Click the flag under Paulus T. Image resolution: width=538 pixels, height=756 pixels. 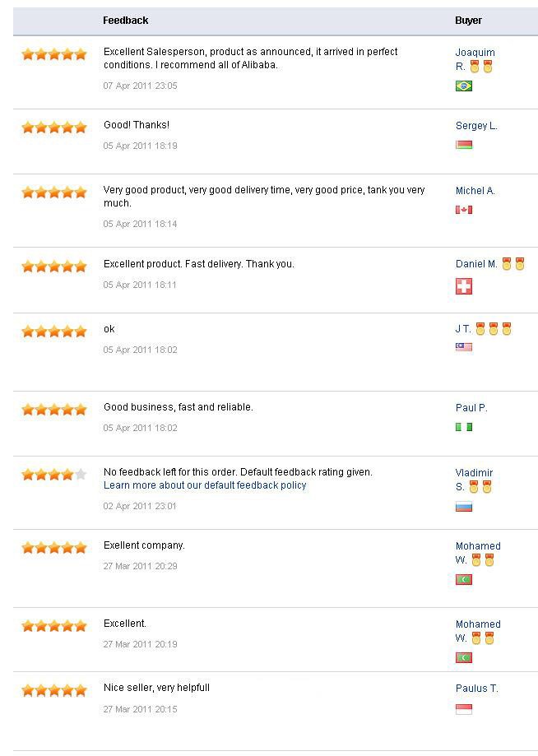pos(464,709)
